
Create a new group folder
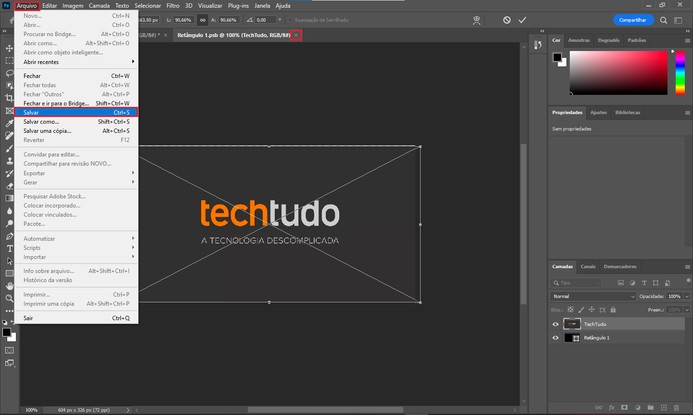point(651,407)
